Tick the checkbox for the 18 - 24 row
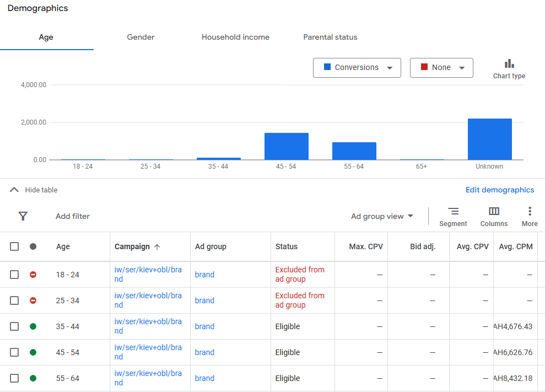Screen dimensions: 545x392 [14, 275]
